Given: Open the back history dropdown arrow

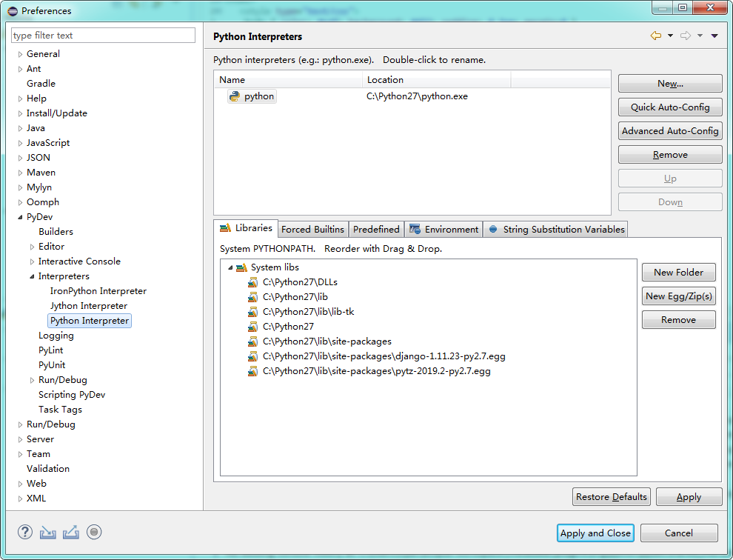Looking at the screenshot, I should (670, 36).
